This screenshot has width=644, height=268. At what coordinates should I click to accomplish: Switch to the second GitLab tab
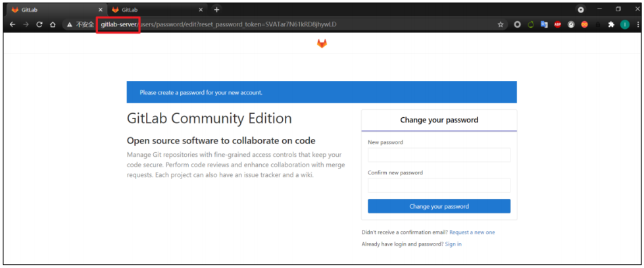click(158, 10)
